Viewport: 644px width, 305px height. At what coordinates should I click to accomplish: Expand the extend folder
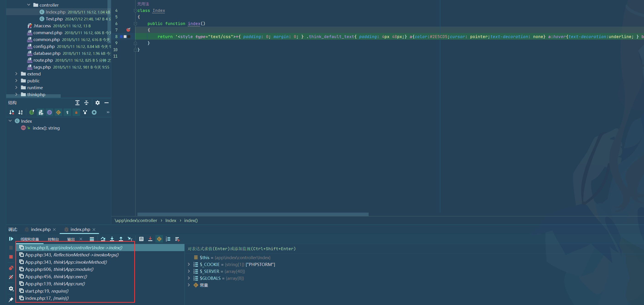pos(16,74)
